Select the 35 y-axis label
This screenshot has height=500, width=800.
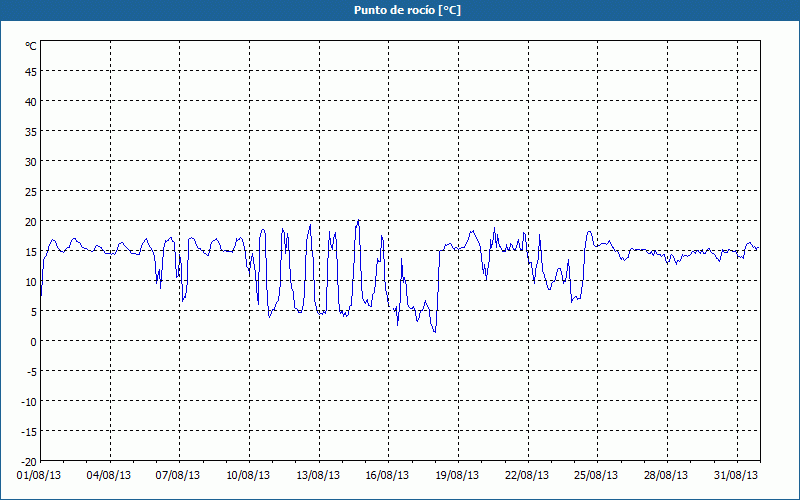[x=31, y=132]
